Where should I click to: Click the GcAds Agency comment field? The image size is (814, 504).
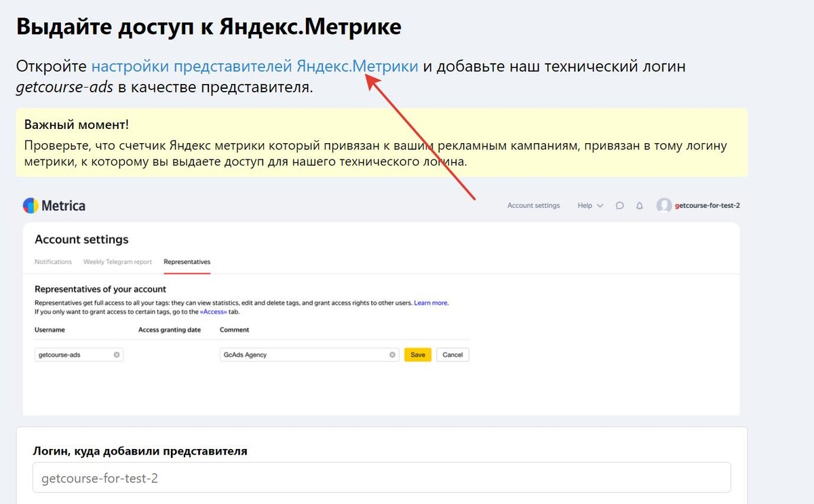(309, 355)
